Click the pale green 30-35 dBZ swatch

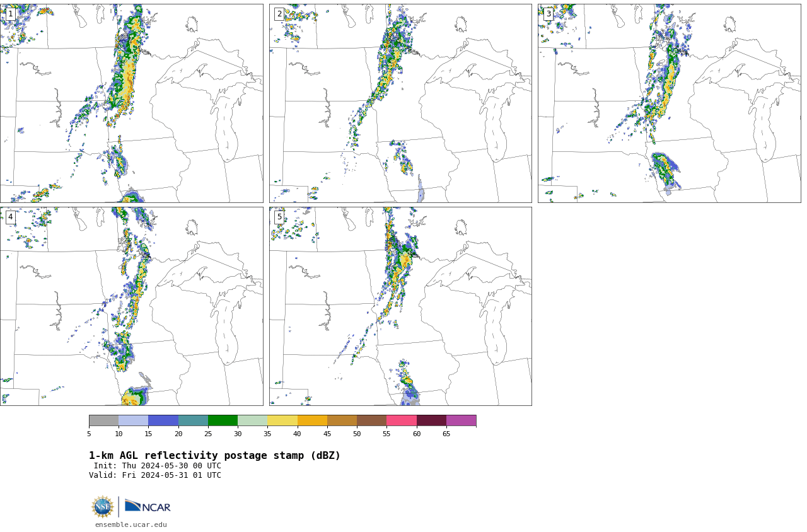pos(252,420)
